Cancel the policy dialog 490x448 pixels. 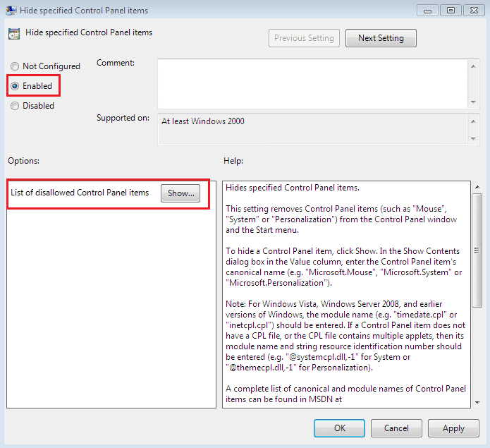tap(396, 428)
